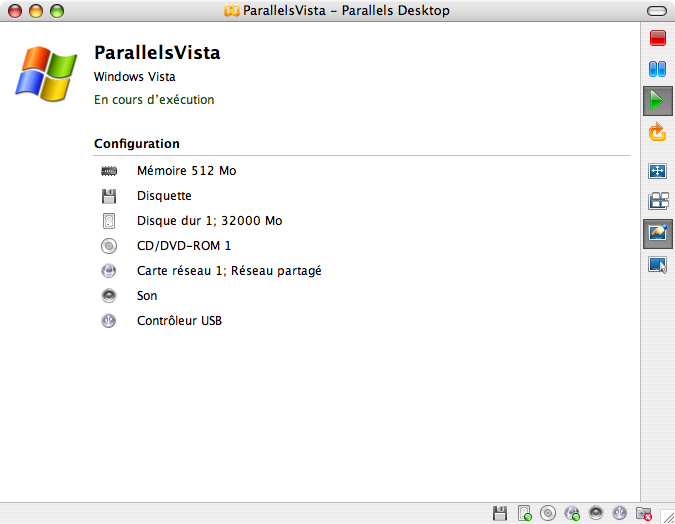Click the USB icon beside Contrôleur USB
The height and width of the screenshot is (524, 675).
[x=108, y=321]
